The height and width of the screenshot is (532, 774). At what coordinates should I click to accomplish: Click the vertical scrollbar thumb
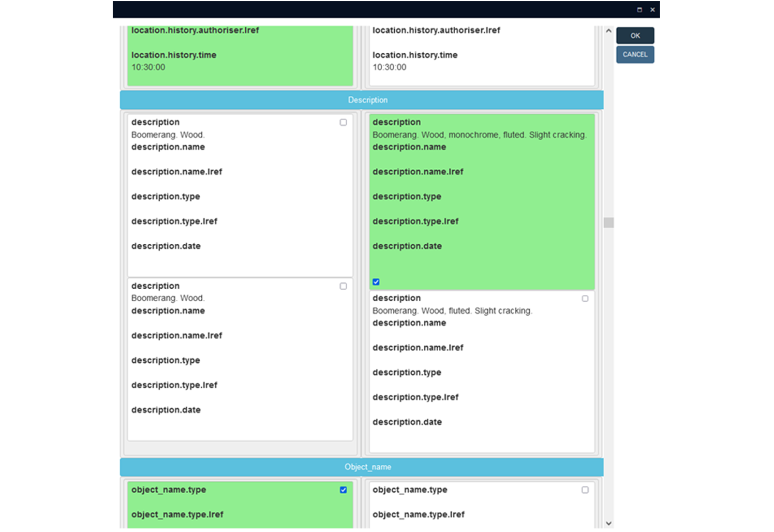pyautogui.click(x=609, y=222)
